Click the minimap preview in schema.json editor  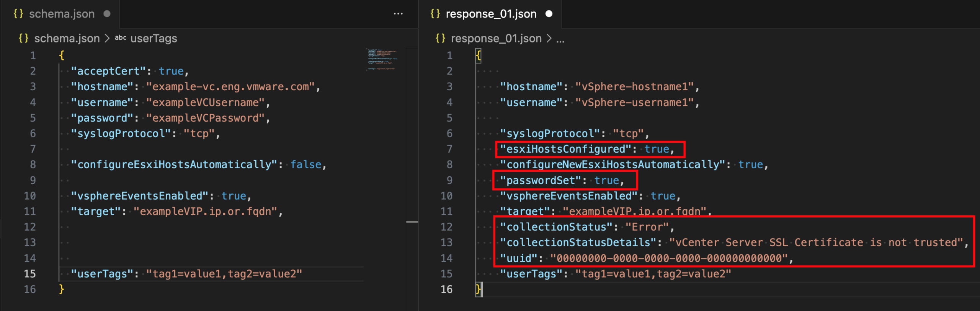tap(382, 59)
